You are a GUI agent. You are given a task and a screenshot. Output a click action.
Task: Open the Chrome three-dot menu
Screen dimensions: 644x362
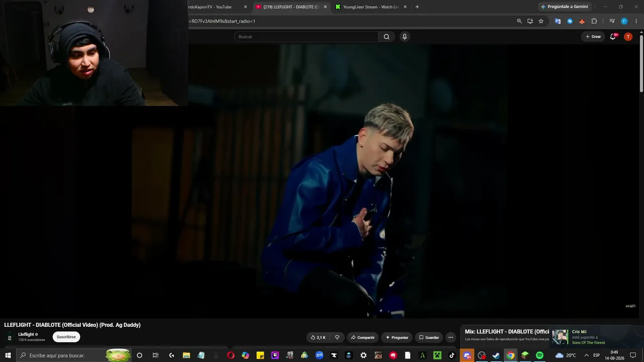pos(636,21)
